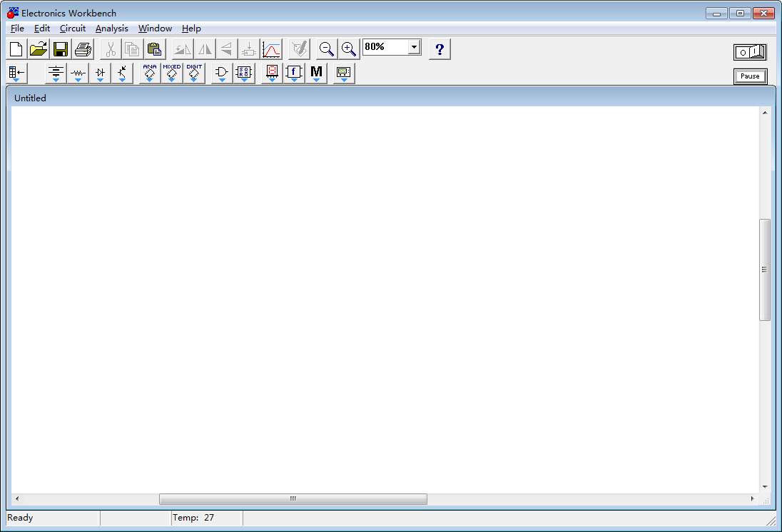
Task: Open the Digital flip-flops parts bin
Action: pyautogui.click(x=244, y=73)
